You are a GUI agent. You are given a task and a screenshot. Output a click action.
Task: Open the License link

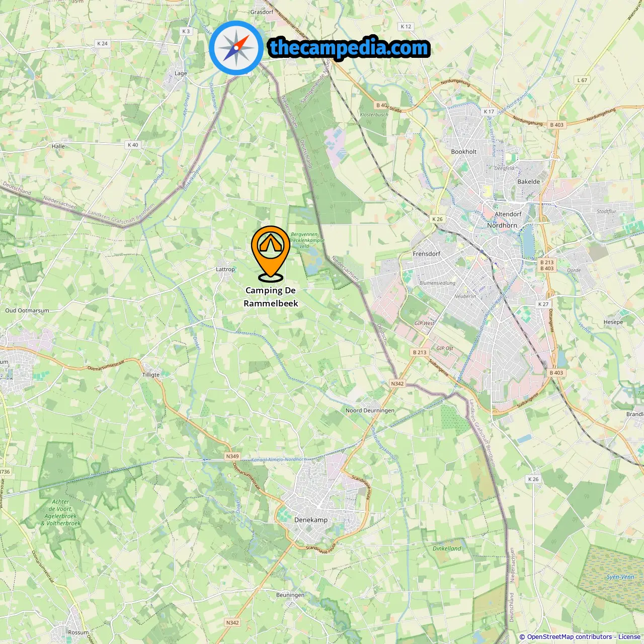[x=629, y=636]
